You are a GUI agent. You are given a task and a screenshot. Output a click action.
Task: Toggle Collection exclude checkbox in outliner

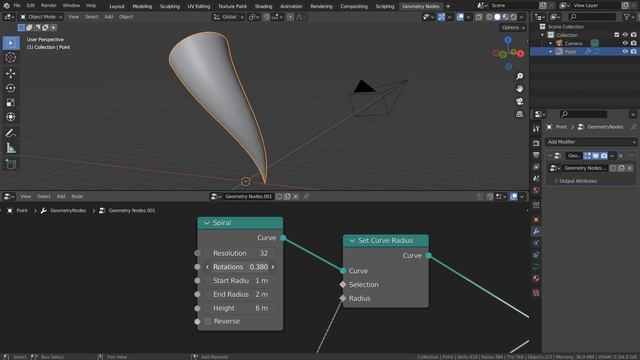point(617,35)
